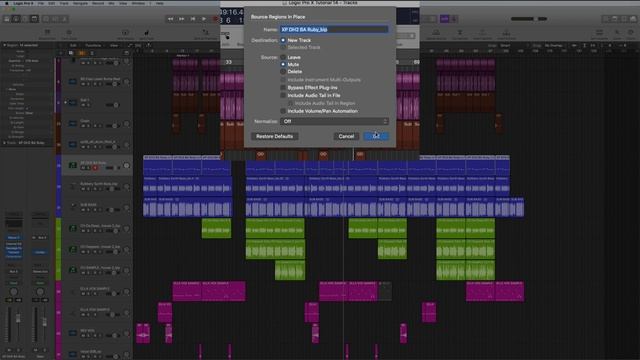
Task: Enable Include Volume/Pan Automation checkbox
Action: 283,111
